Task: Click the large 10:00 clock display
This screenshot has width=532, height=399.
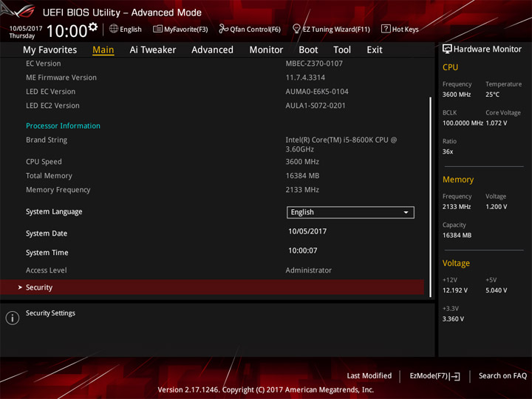Action: click(x=67, y=31)
